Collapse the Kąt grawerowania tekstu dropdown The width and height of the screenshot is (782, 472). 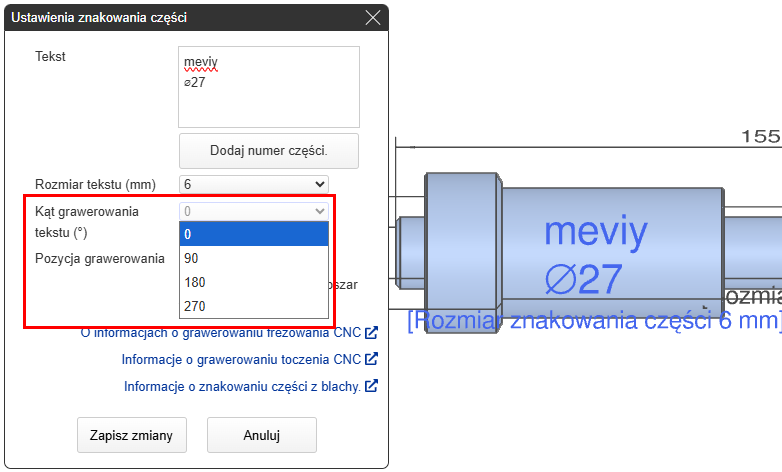click(x=254, y=211)
